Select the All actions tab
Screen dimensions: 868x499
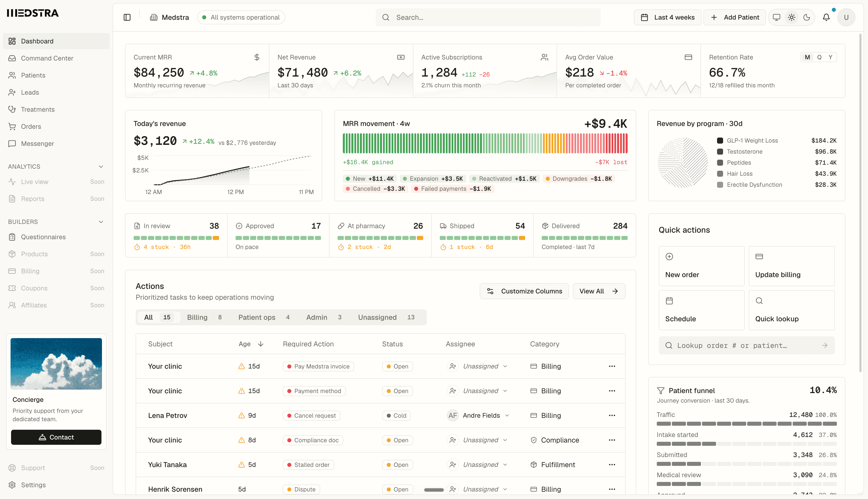click(158, 317)
